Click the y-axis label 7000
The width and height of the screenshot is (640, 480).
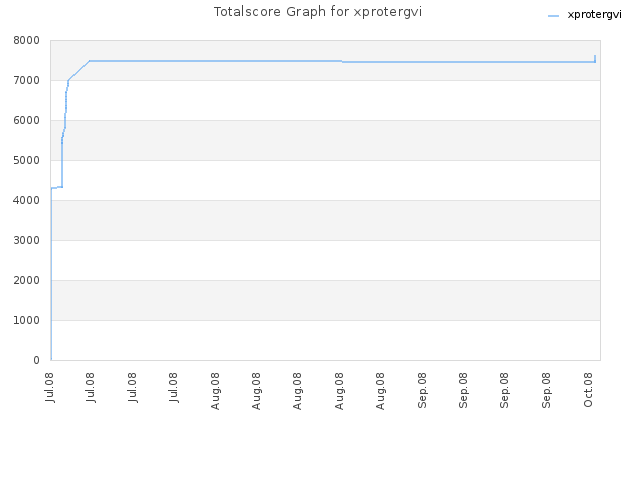coord(27,80)
